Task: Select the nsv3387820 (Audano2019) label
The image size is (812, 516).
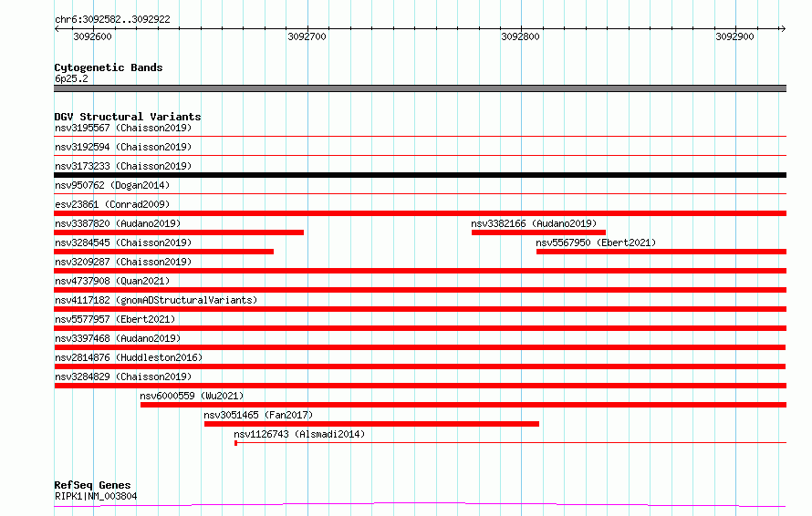Action: [118, 223]
